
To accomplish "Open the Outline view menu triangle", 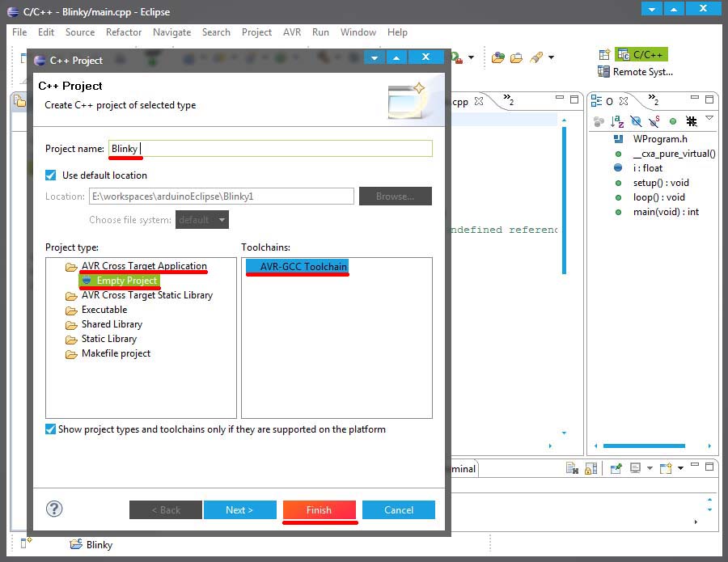I will pyautogui.click(x=709, y=118).
